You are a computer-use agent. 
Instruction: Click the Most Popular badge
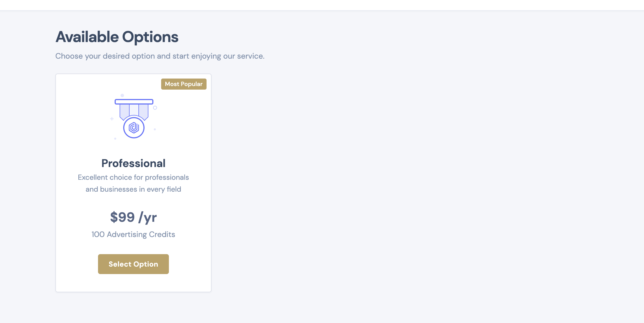(x=184, y=84)
